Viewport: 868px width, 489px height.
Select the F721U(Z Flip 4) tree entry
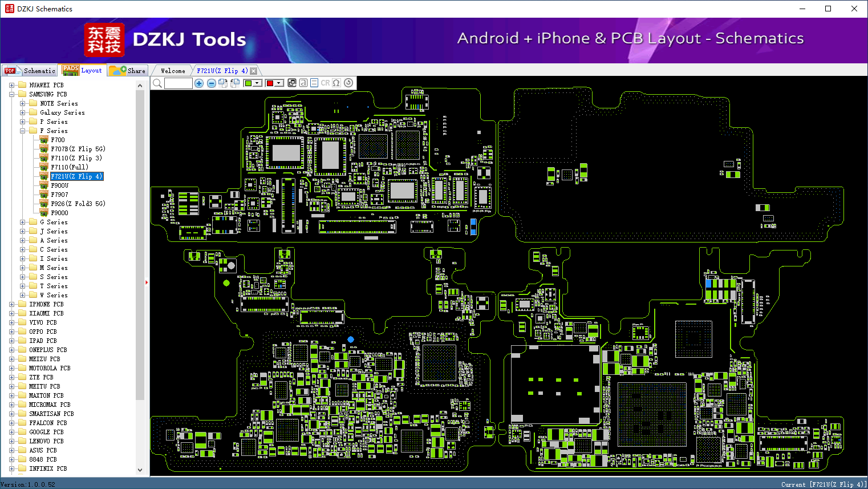coord(77,176)
